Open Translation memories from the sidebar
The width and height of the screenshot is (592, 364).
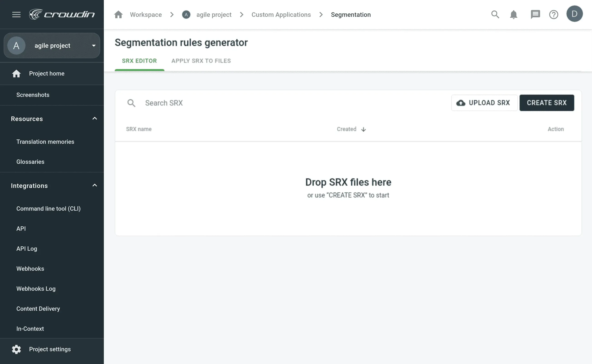point(45,142)
